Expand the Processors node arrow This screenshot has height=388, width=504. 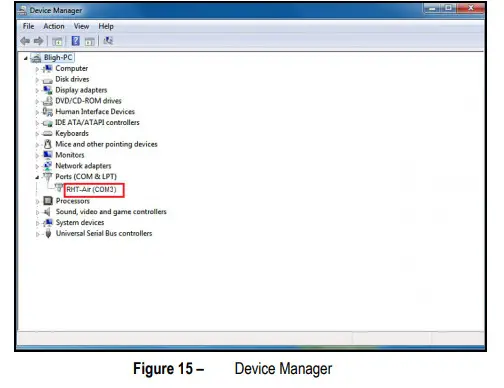coord(37,201)
